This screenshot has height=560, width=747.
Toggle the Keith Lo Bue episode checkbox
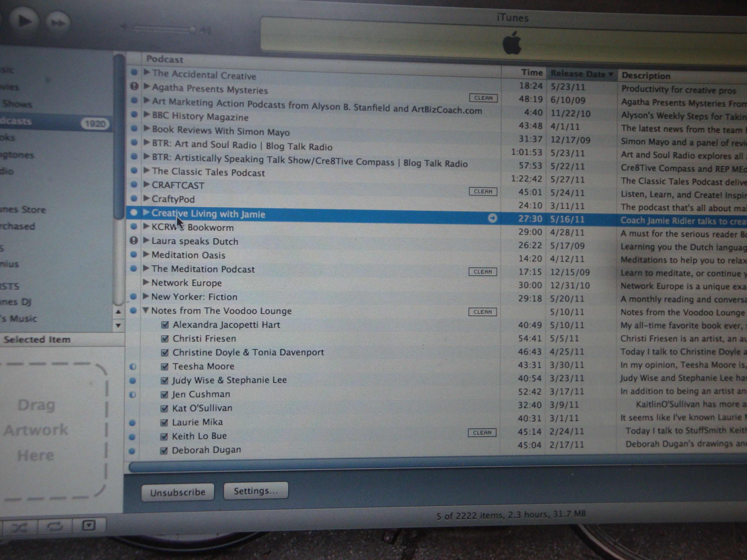(x=164, y=437)
